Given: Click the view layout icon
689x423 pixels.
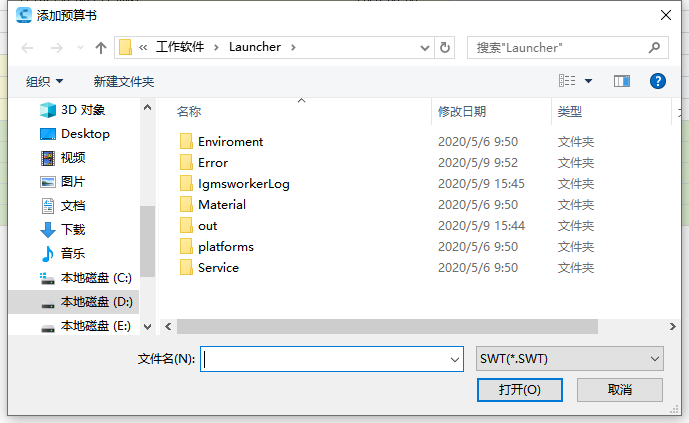Looking at the screenshot, I should tap(567, 81).
